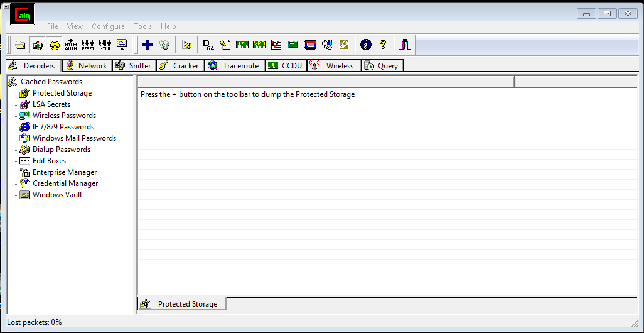This screenshot has width=644, height=333.
Task: Click the Cain logo in title bar
Action: 22,15
